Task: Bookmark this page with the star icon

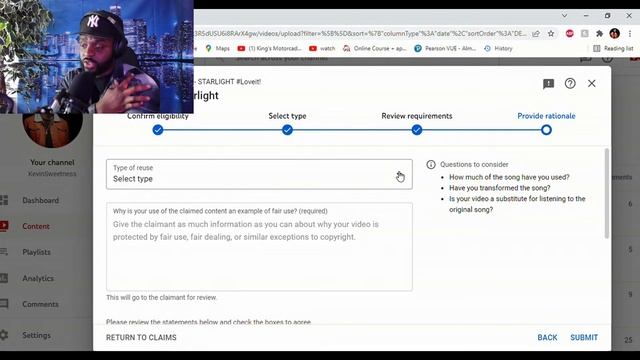Action: pos(551,33)
